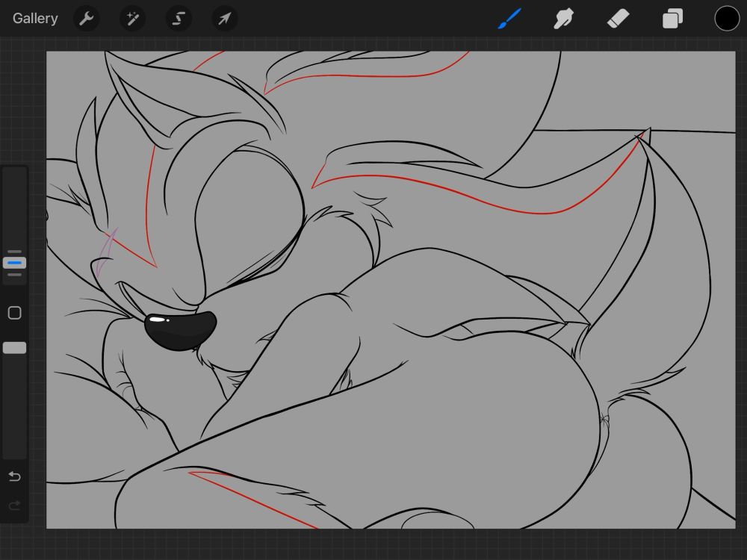Open the Actions wrench menu
747x560 pixels.
pos(87,19)
